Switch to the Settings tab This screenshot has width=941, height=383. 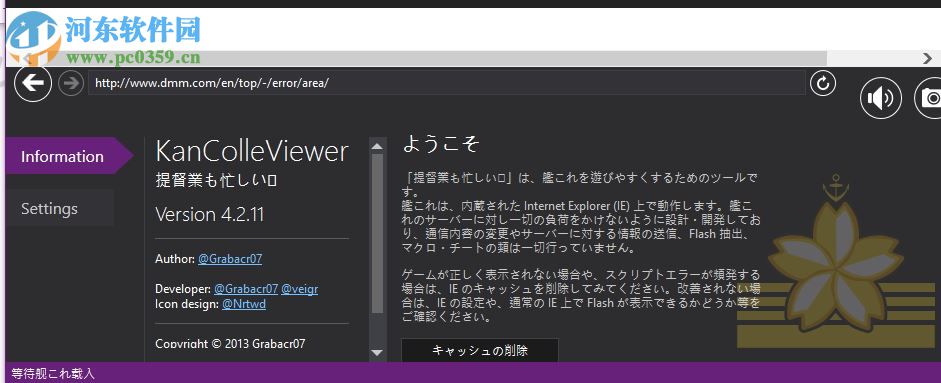(59, 208)
